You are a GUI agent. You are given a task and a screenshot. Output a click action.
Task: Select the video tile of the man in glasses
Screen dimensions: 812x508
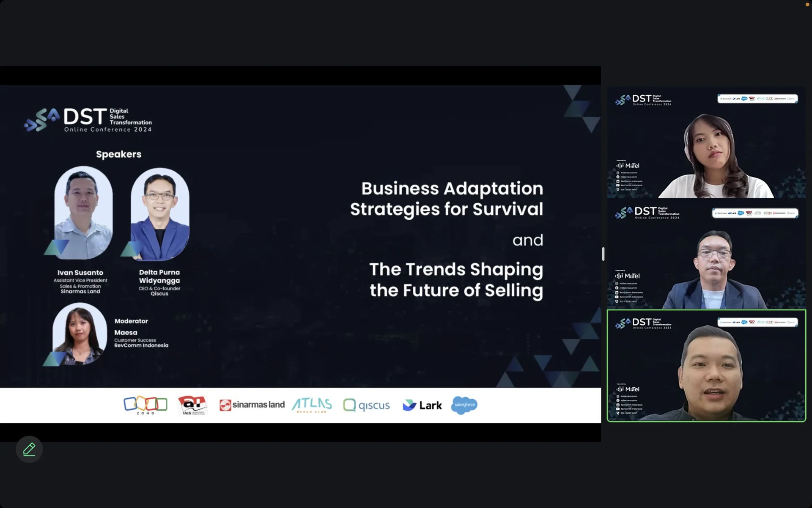point(706,254)
